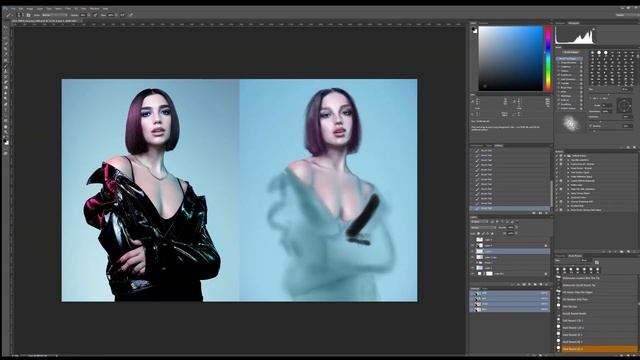Select the Brush tool in the toolbox
Screen dimensions: 640x360
click(x=6, y=66)
